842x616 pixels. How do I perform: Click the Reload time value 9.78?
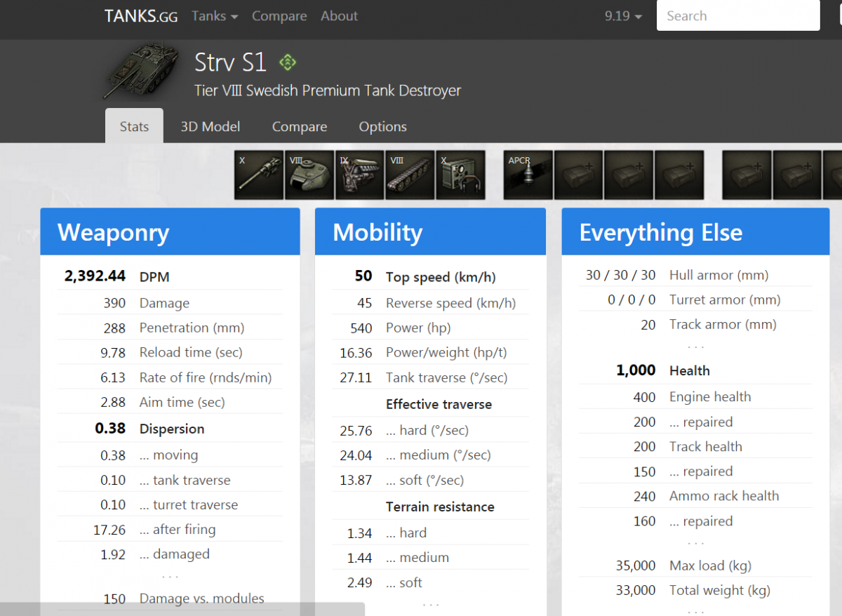(x=113, y=352)
